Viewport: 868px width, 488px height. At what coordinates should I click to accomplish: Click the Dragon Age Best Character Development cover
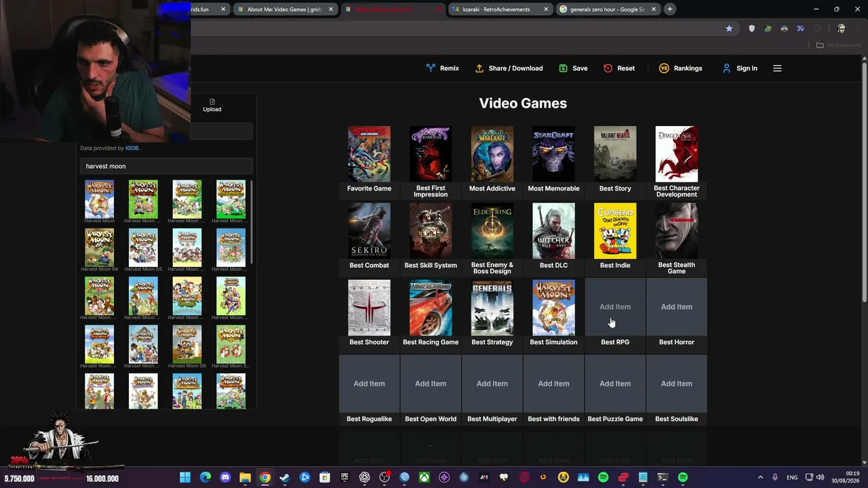pos(677,155)
